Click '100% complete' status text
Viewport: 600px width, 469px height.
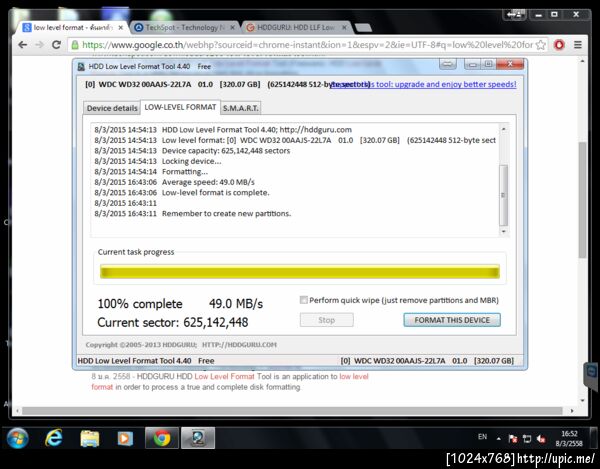[x=140, y=304]
